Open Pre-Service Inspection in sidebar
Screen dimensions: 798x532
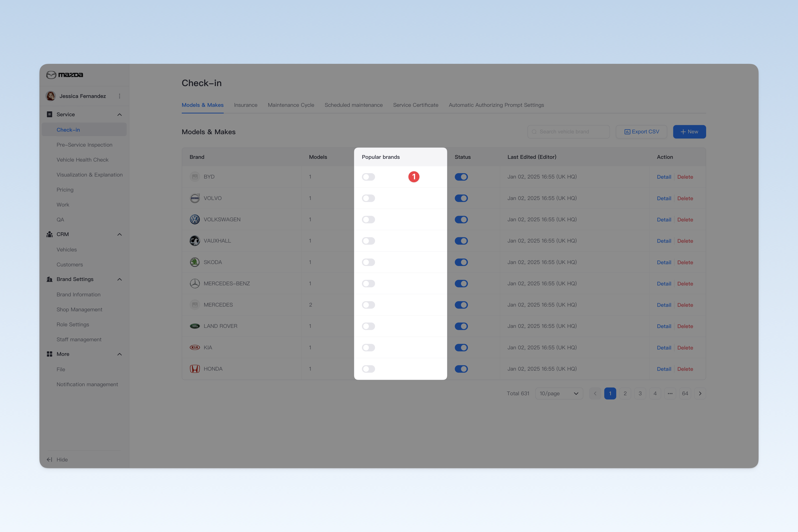coord(85,145)
